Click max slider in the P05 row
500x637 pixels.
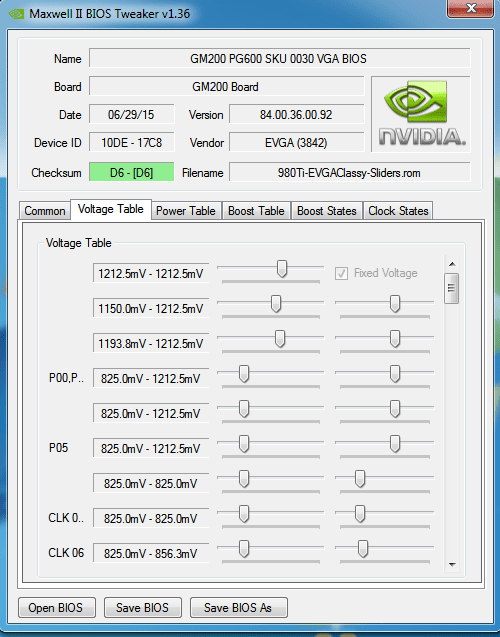coord(395,444)
